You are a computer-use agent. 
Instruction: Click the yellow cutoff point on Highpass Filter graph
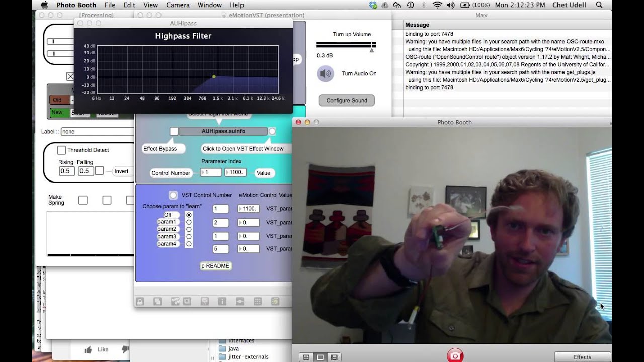pyautogui.click(x=214, y=76)
